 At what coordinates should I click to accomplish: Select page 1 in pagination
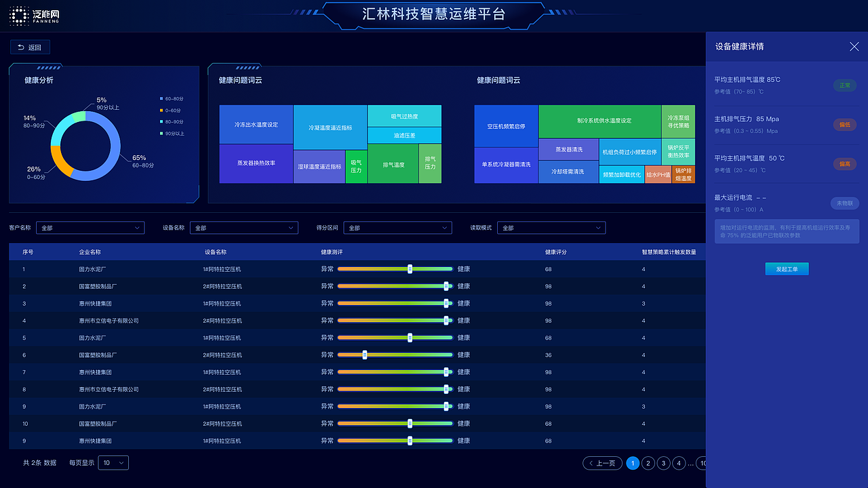633,464
